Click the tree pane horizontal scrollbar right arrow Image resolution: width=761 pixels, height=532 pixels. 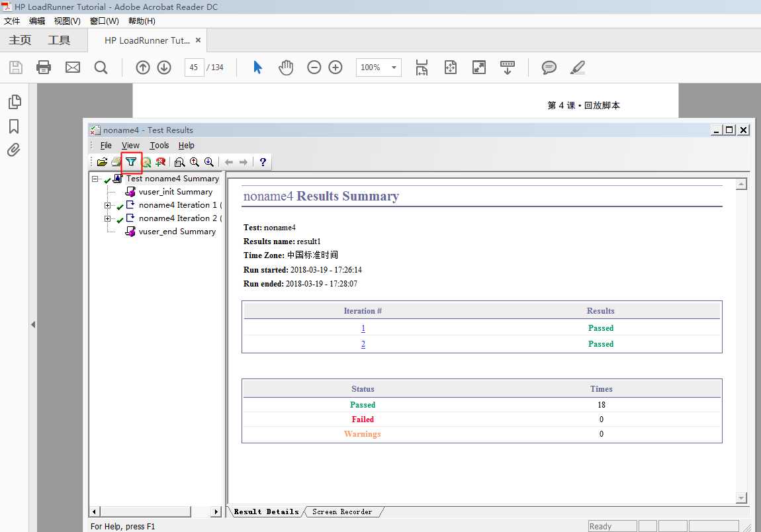pyautogui.click(x=216, y=511)
